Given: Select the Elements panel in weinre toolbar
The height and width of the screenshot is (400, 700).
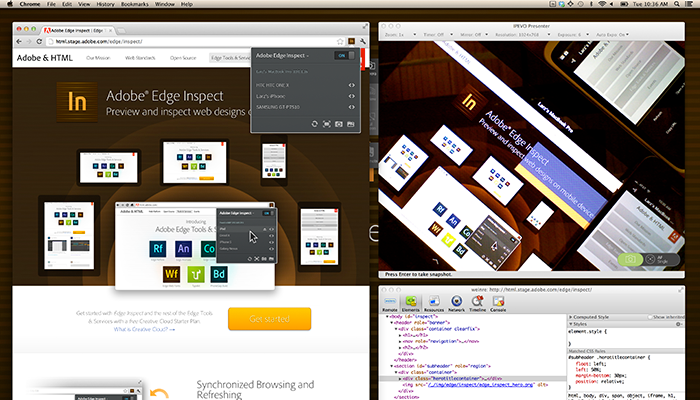Looking at the screenshot, I should (x=410, y=304).
